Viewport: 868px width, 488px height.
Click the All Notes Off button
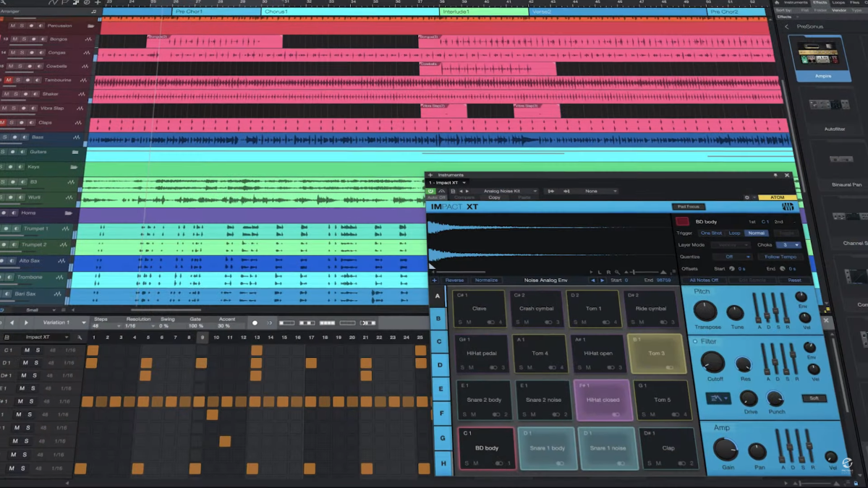click(704, 281)
